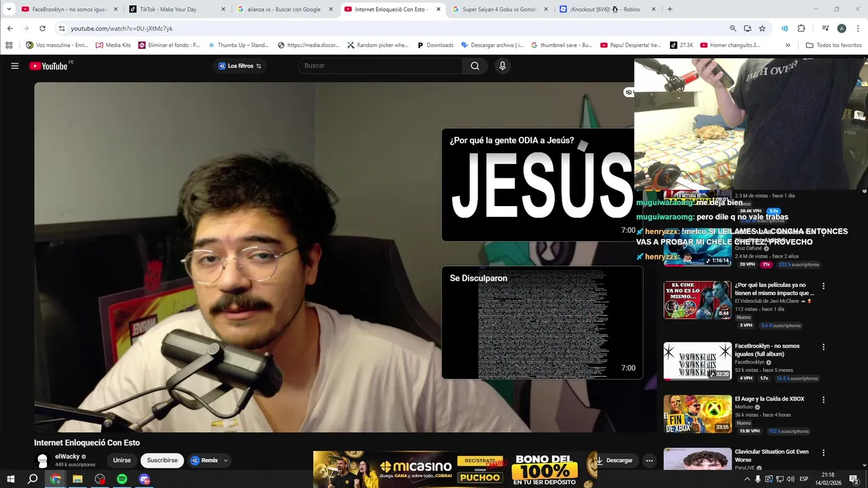The width and height of the screenshot is (868, 488).
Task: Go back with browser back arrow
Action: [9, 28]
